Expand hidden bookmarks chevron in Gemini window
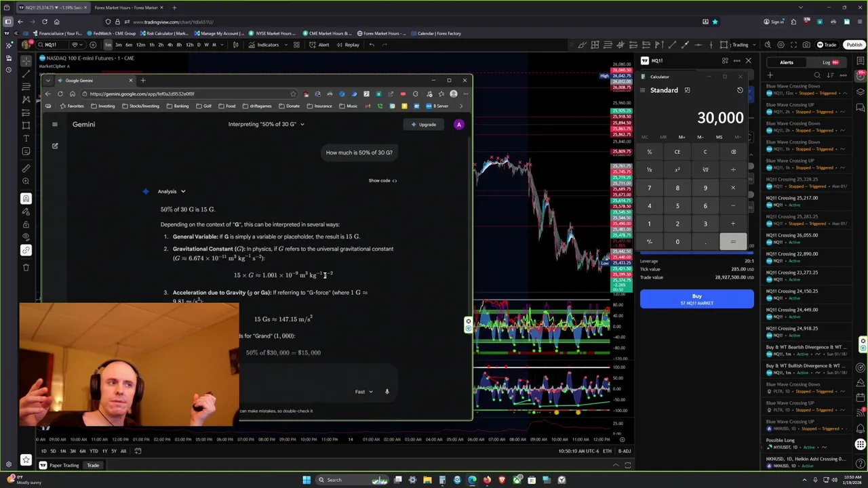This screenshot has width=868, height=488. point(461,106)
